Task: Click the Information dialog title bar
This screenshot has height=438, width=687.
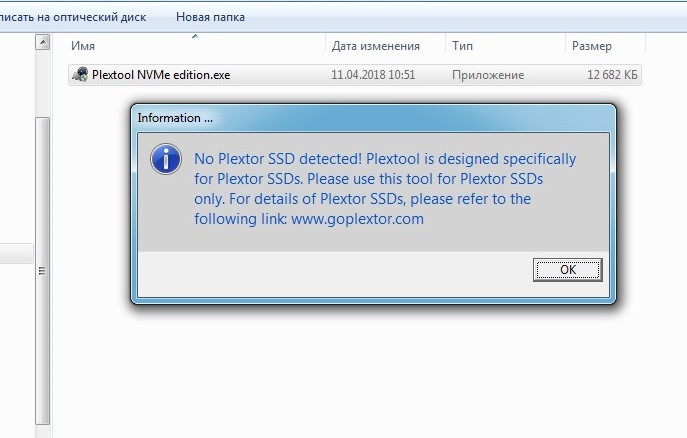Action: 370,118
